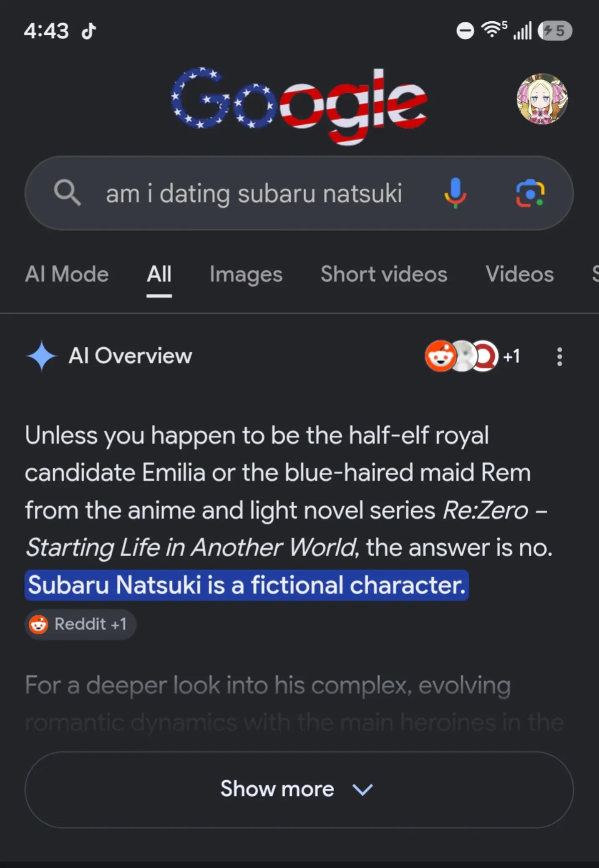Expand the +1 additional sources indicator
This screenshot has width=599, height=868.
pos(511,356)
